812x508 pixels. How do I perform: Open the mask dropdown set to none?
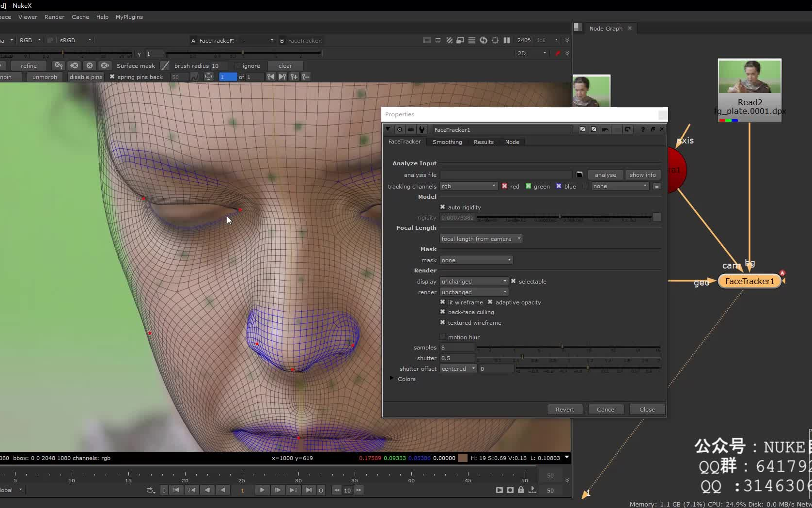point(476,260)
